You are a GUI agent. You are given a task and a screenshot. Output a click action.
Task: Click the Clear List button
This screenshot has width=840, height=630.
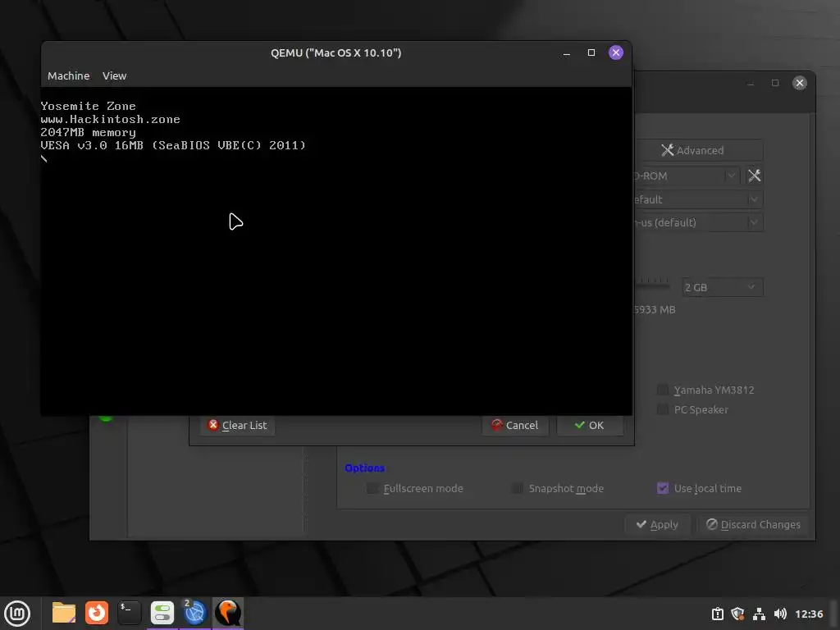point(237,426)
